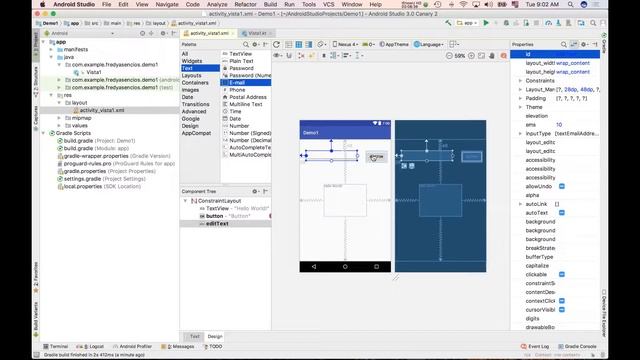Click the Search Everywhere magnifier in main toolbar
The image size is (640, 360).
coord(593,23)
